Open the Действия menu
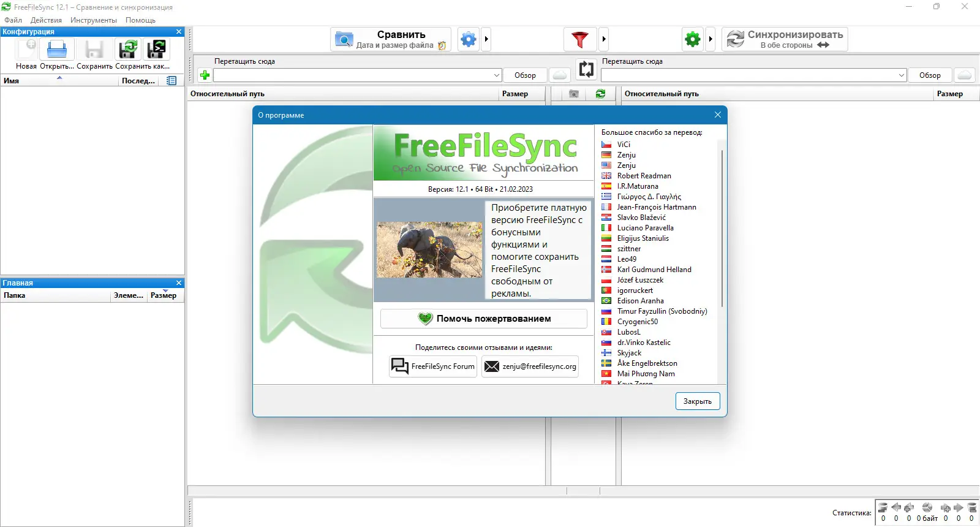The width and height of the screenshot is (980, 527). point(46,20)
